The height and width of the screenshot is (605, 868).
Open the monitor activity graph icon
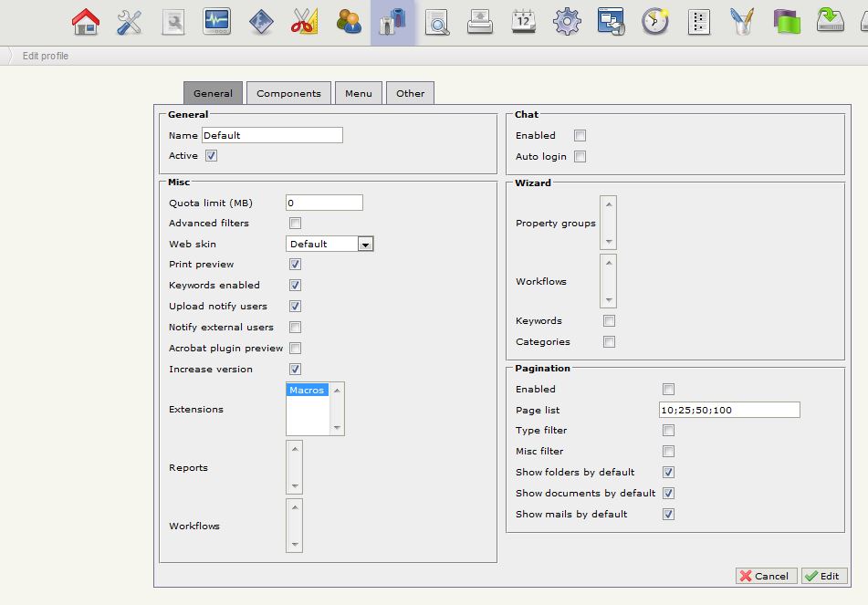point(216,22)
